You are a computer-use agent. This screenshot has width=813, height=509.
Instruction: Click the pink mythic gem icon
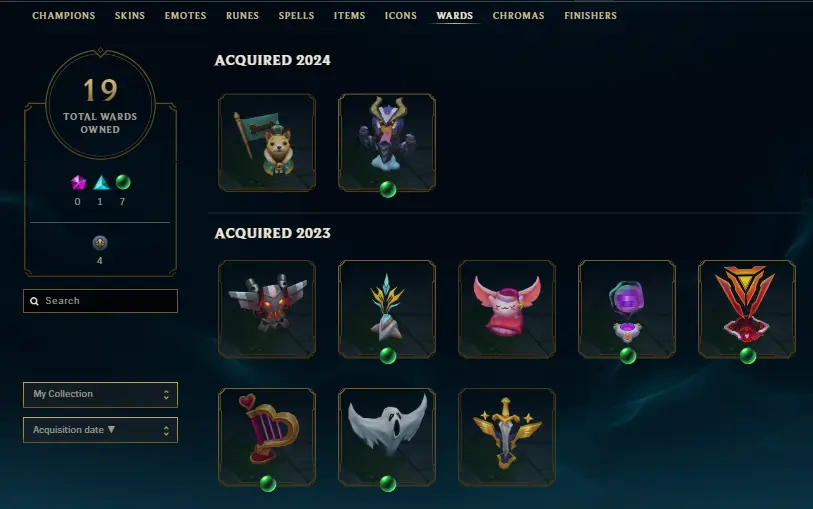78,182
